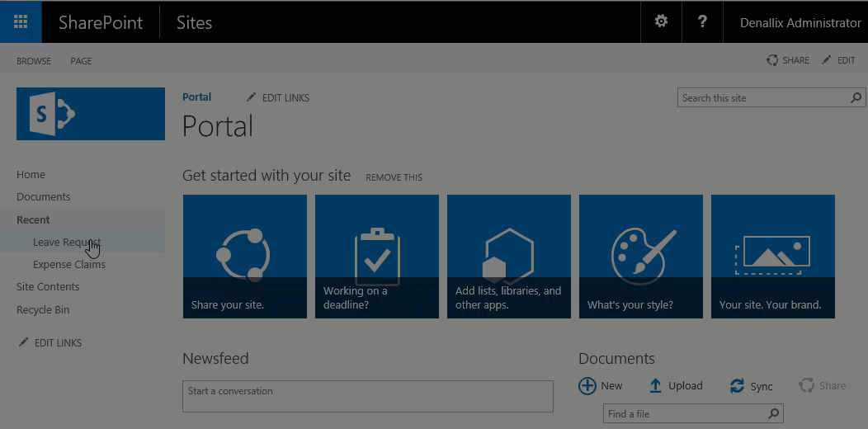Open the Share your site tile
This screenshot has width=868, height=429.
point(245,257)
